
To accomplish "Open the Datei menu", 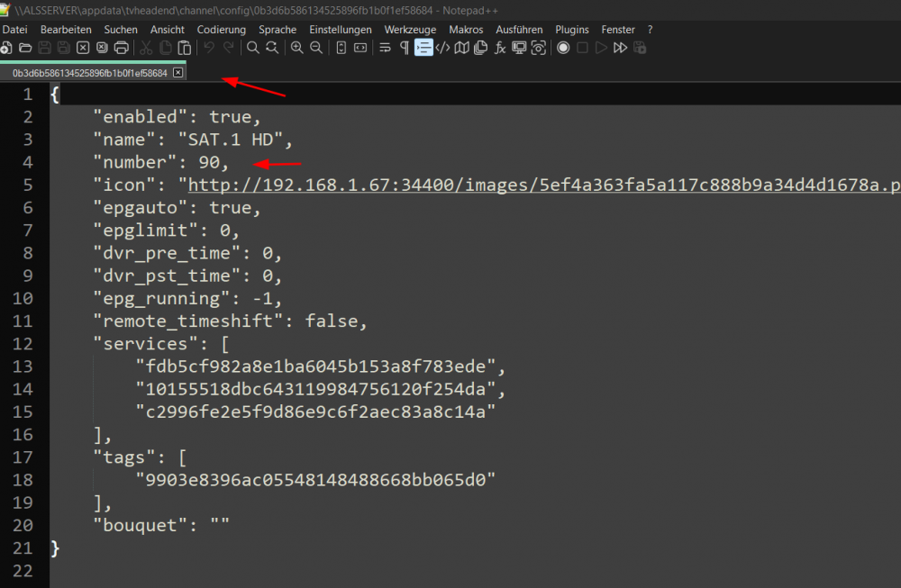I will click(x=15, y=30).
